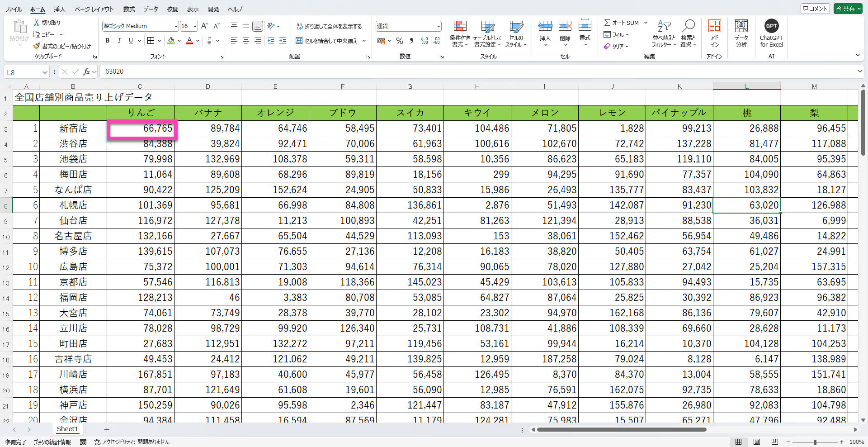The height and width of the screenshot is (447, 868).
Task: Click the merge and center cells icon
Action: 299,41
